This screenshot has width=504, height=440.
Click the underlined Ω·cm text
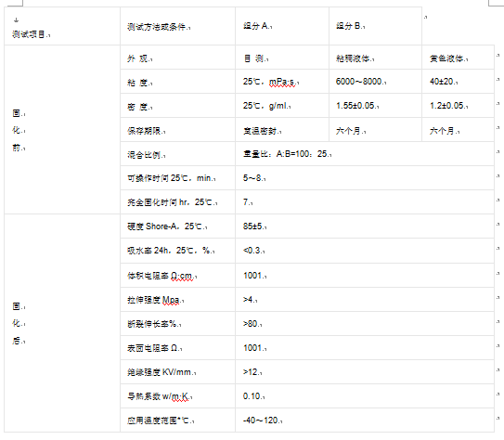(182, 276)
